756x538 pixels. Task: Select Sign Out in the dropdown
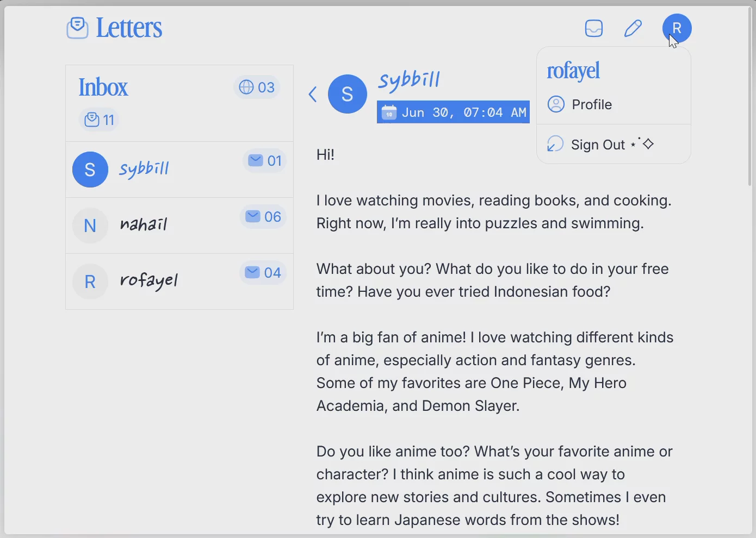click(x=598, y=145)
